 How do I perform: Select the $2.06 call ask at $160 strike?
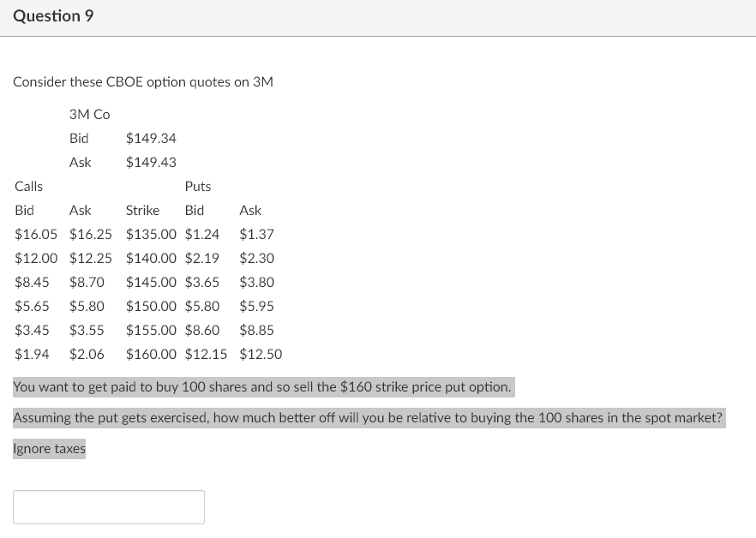[x=87, y=354]
